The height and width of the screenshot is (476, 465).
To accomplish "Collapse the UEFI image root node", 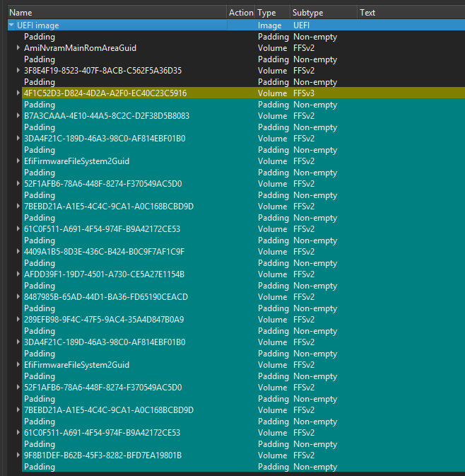I will click(11, 25).
